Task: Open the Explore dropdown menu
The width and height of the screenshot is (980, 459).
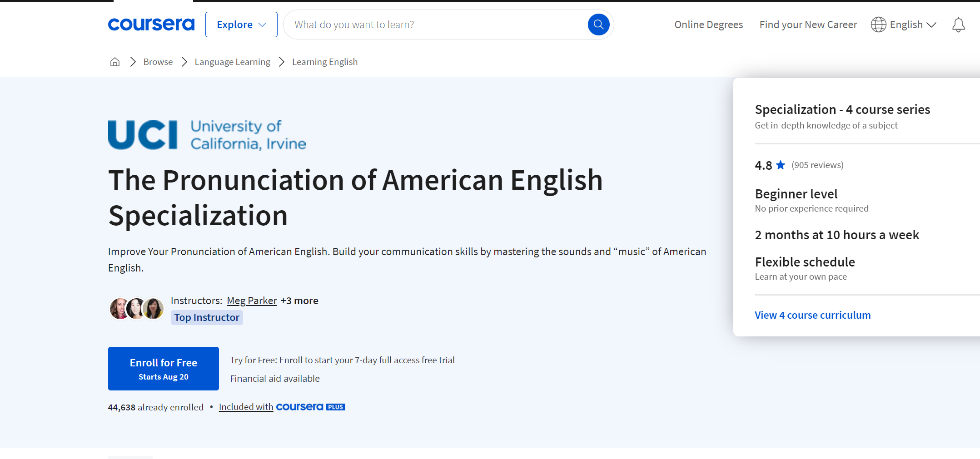Action: click(241, 25)
